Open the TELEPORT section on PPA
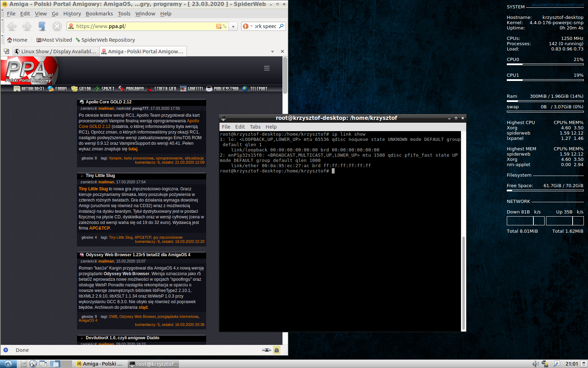 (x=254, y=89)
